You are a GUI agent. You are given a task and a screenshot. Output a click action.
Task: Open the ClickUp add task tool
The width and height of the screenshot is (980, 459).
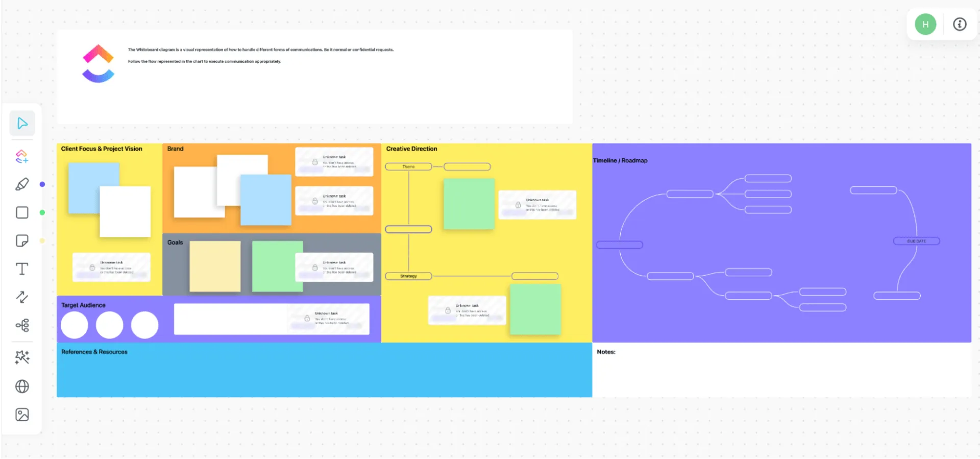click(22, 156)
